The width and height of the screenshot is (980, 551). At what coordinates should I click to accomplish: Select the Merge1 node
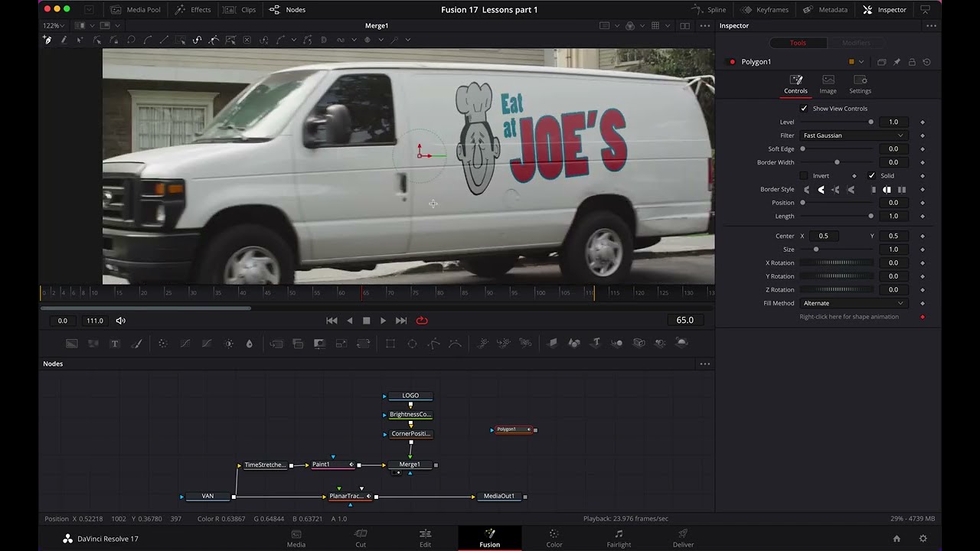pos(410,465)
